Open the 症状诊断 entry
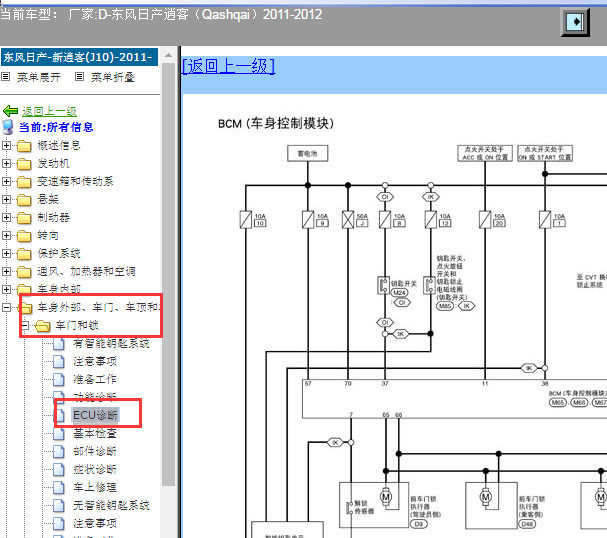 pos(95,469)
